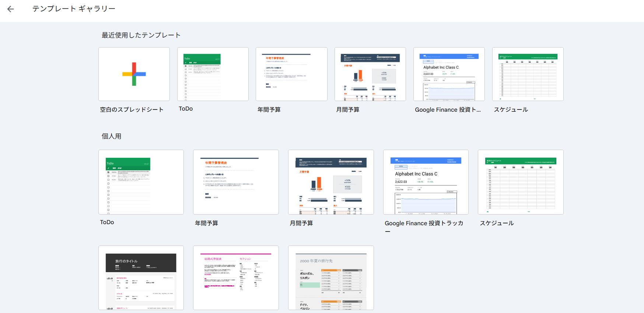Viewport: 644px width, 313px height.
Task: Click the 月間予算 text label under 個人用
Action: tap(301, 223)
